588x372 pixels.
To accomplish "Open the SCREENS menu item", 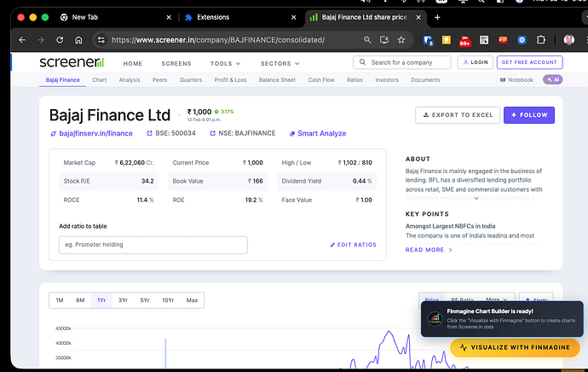I will pyautogui.click(x=176, y=63).
